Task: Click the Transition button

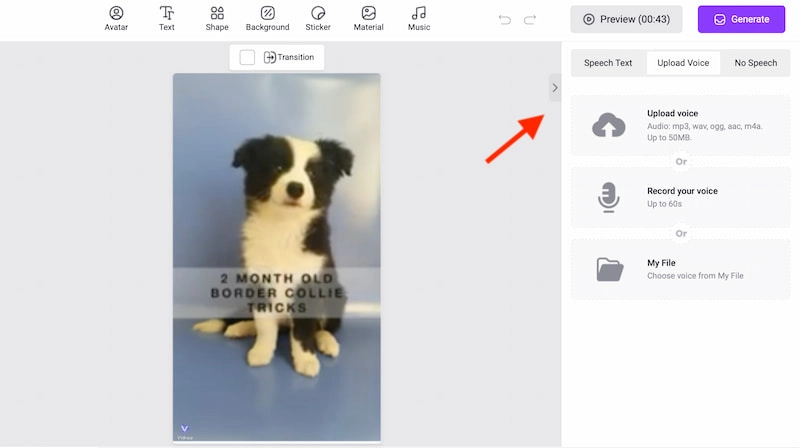Action: (289, 58)
